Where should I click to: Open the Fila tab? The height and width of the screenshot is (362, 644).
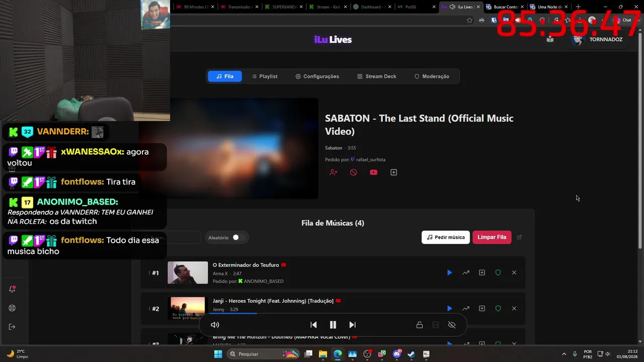click(x=224, y=76)
